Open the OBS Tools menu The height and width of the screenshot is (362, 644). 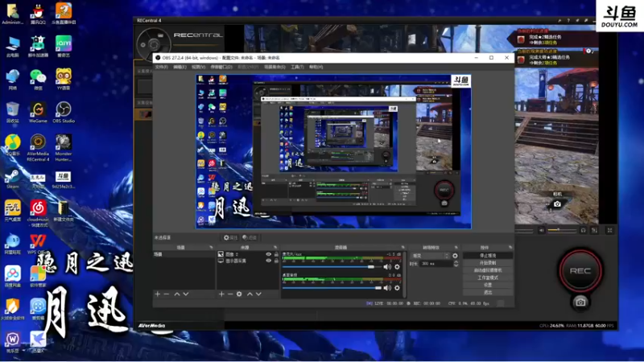tap(297, 67)
